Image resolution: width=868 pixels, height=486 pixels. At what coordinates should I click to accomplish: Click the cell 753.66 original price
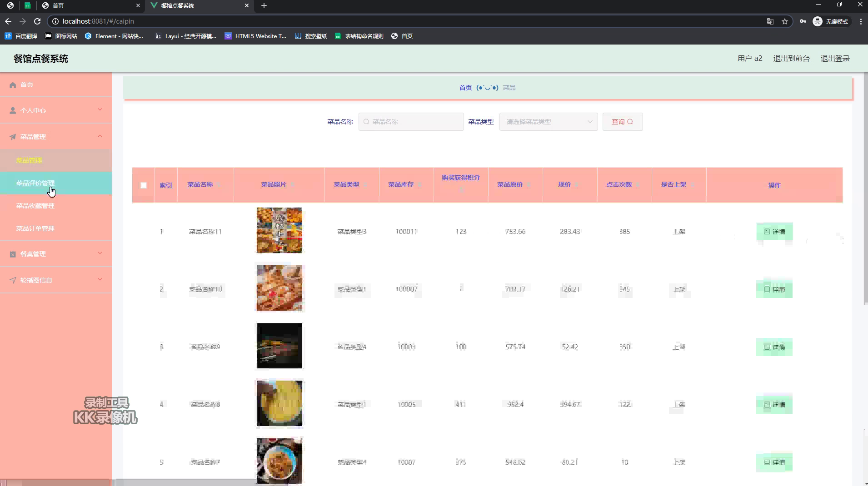515,232
